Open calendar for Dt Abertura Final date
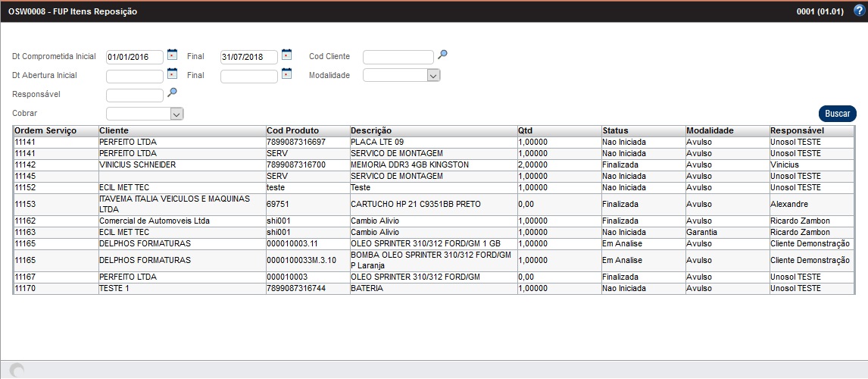The width and height of the screenshot is (868, 379). [286, 74]
